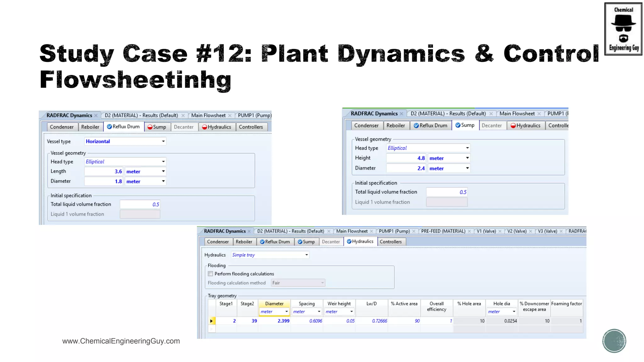Screen dimensions: 644x362
Task: Close the Main Flowsheet tab in the bottom Hydraulics screenshot
Action: coord(371,231)
